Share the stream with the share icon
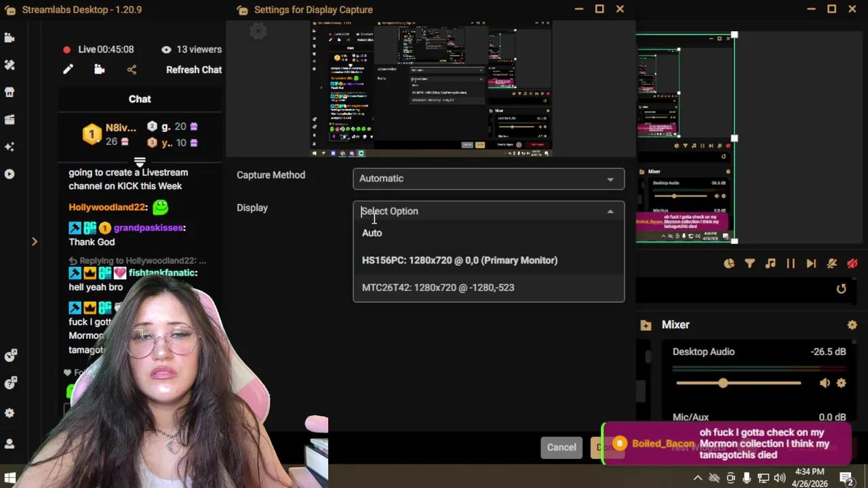This screenshot has width=868, height=488. tap(132, 69)
